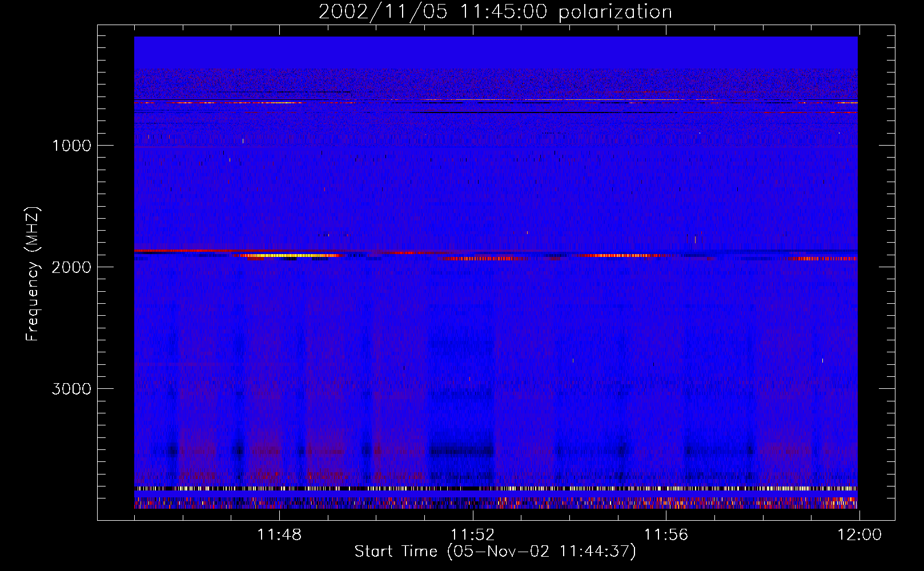
Task: Click the "3000" frequency tick label
Action: pyautogui.click(x=71, y=389)
